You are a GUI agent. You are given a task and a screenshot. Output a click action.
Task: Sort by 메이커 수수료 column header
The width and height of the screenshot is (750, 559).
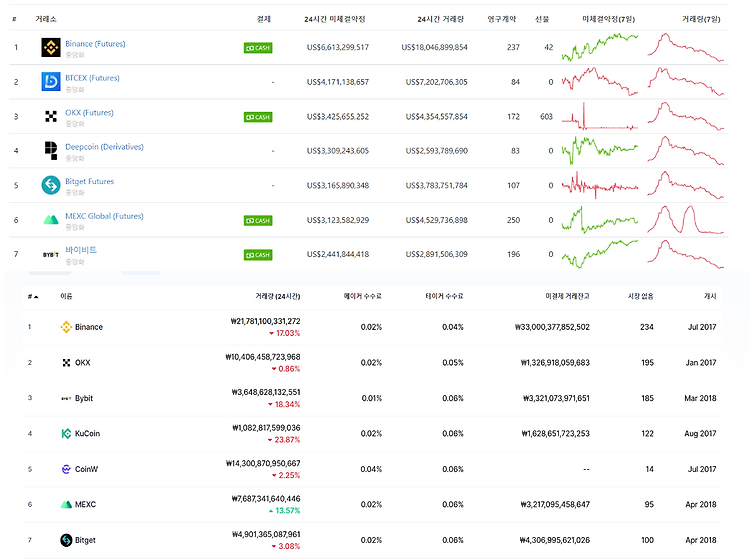(x=363, y=296)
